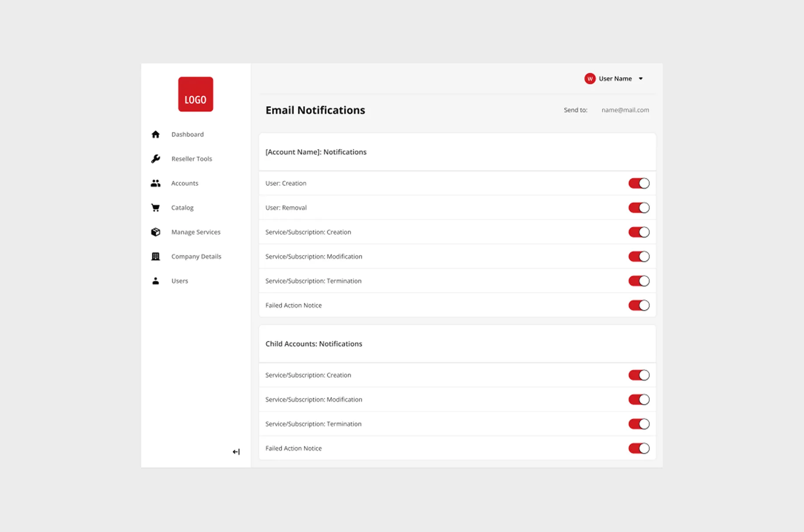Click the Manage Services box icon
Image resolution: width=804 pixels, height=532 pixels.
point(155,232)
